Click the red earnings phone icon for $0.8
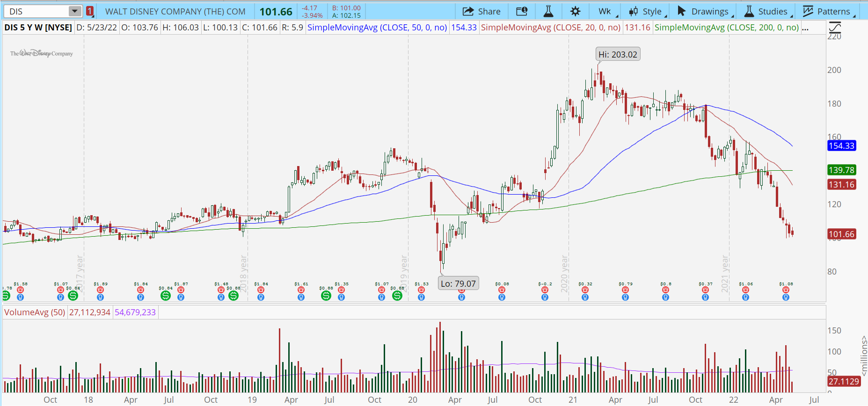The image size is (868, 406). click(x=665, y=290)
